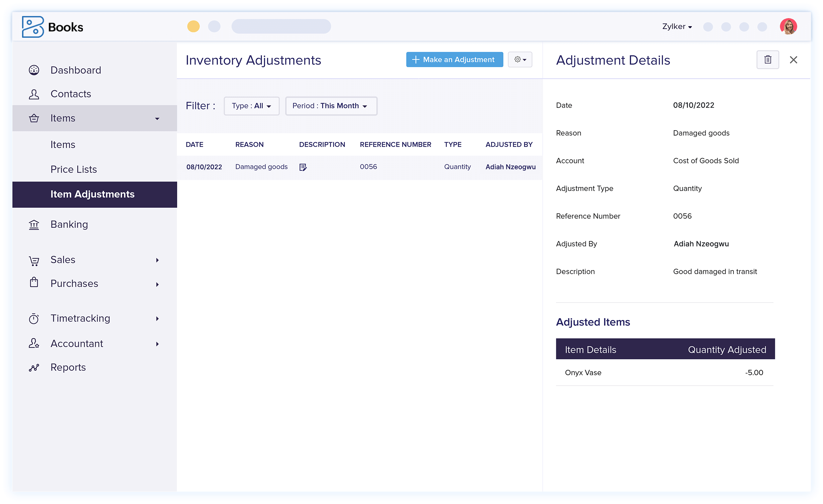This screenshot has width=823, height=504.
Task: Open Dashboard from sidebar
Action: (76, 70)
